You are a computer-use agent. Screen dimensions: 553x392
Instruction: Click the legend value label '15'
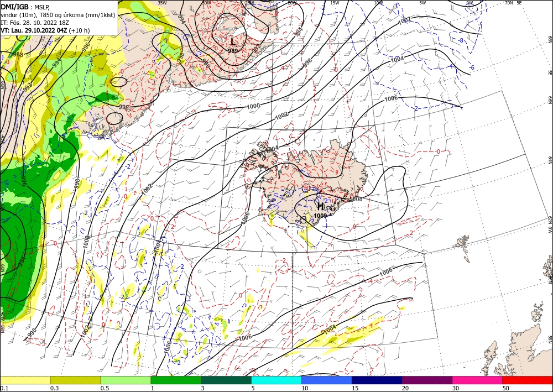coord(355,388)
